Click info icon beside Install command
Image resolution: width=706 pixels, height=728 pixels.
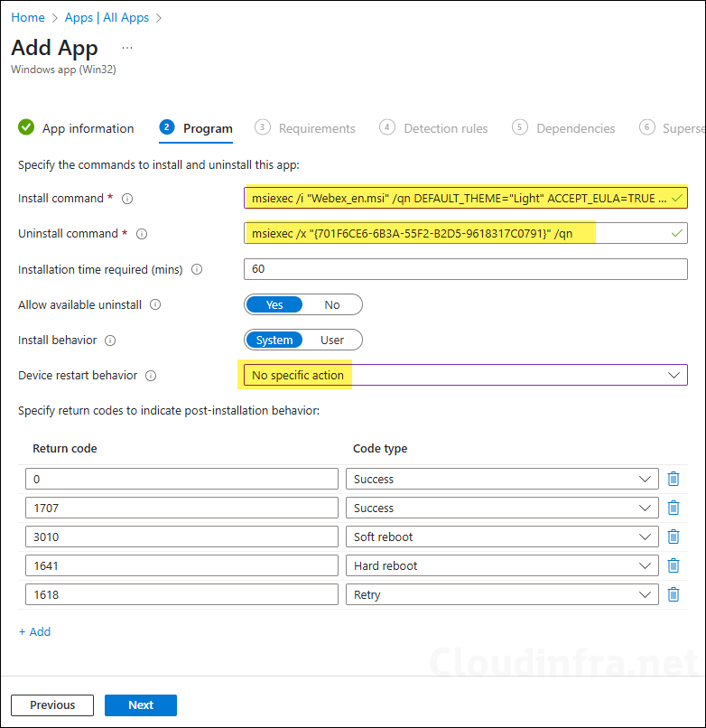[x=127, y=199]
